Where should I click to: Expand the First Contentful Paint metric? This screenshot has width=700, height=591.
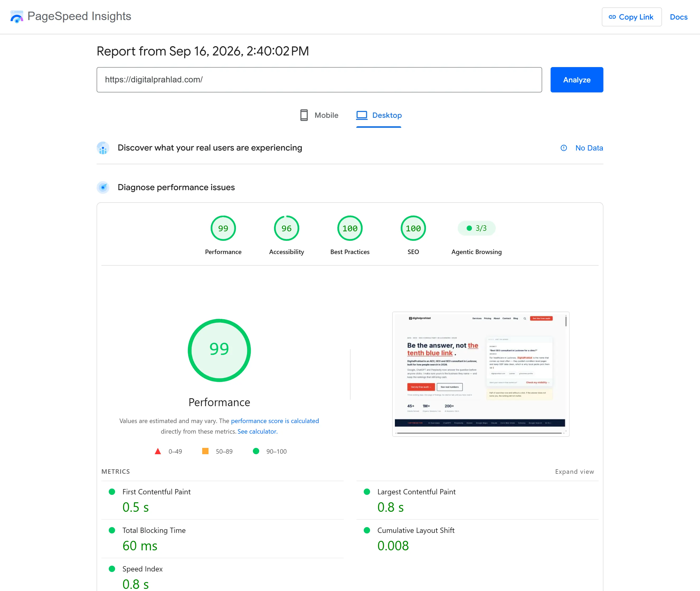coord(223,500)
